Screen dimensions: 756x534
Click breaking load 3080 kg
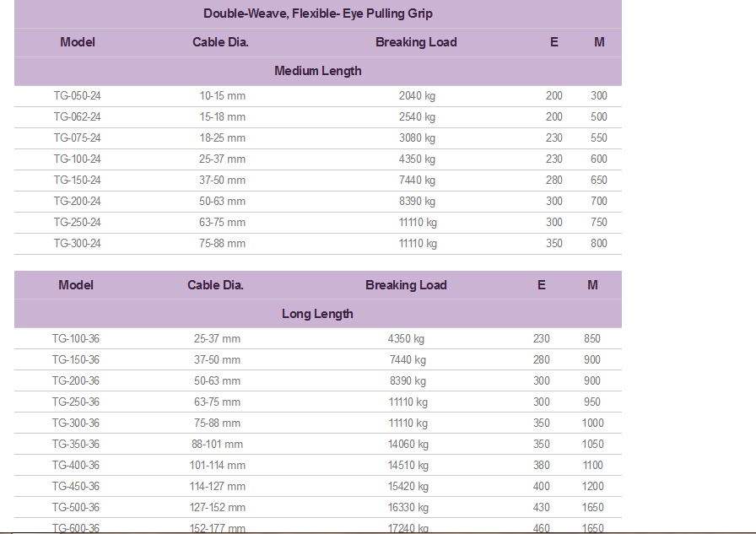pos(417,138)
